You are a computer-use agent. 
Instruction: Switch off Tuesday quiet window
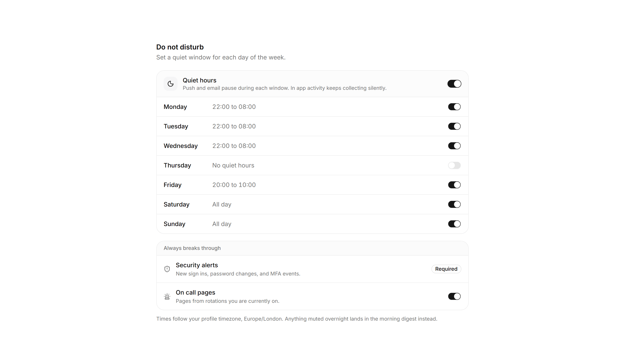[454, 126]
